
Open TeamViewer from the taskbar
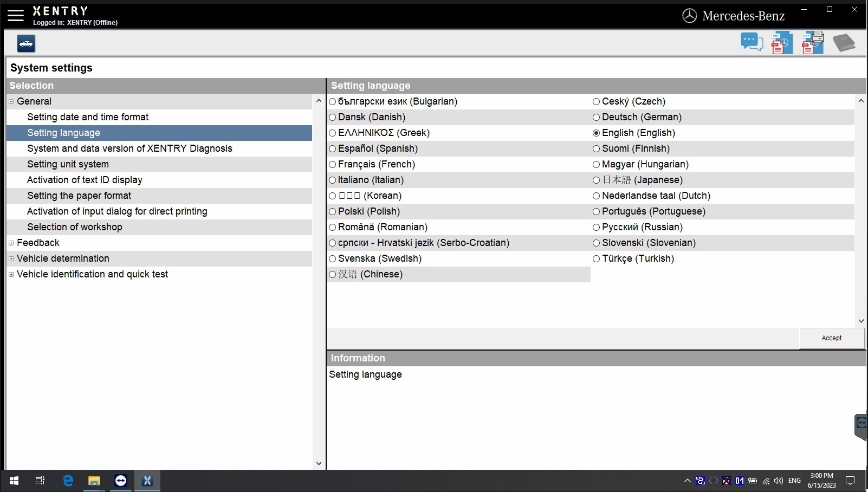pos(121,481)
